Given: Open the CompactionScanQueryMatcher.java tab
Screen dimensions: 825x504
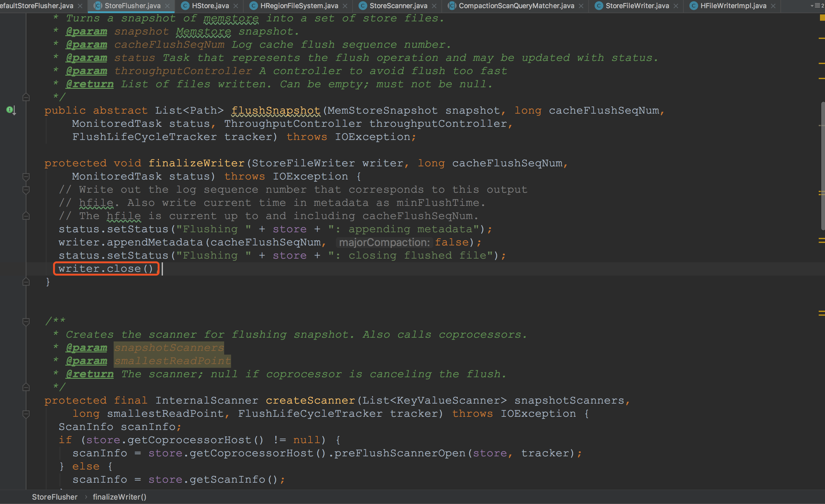Looking at the screenshot, I should tap(516, 6).
